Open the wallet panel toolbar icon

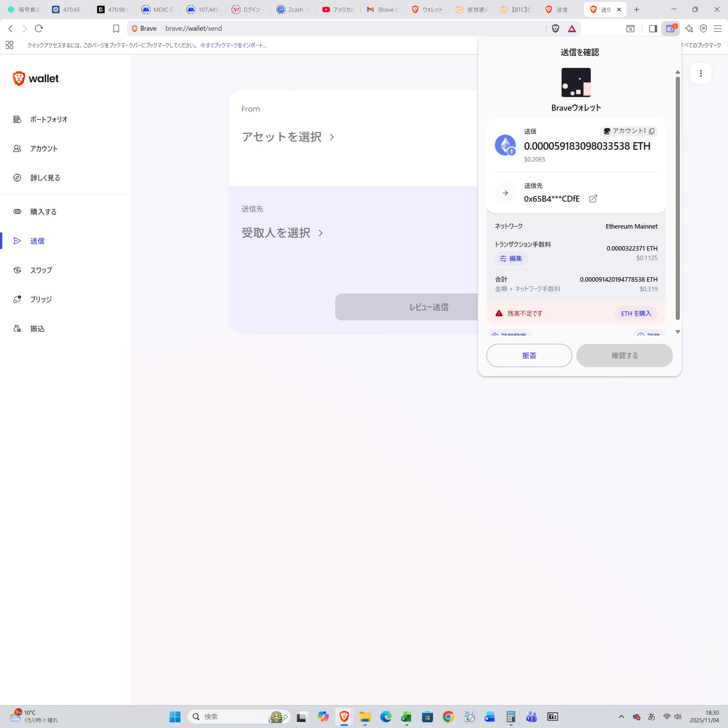[670, 28]
